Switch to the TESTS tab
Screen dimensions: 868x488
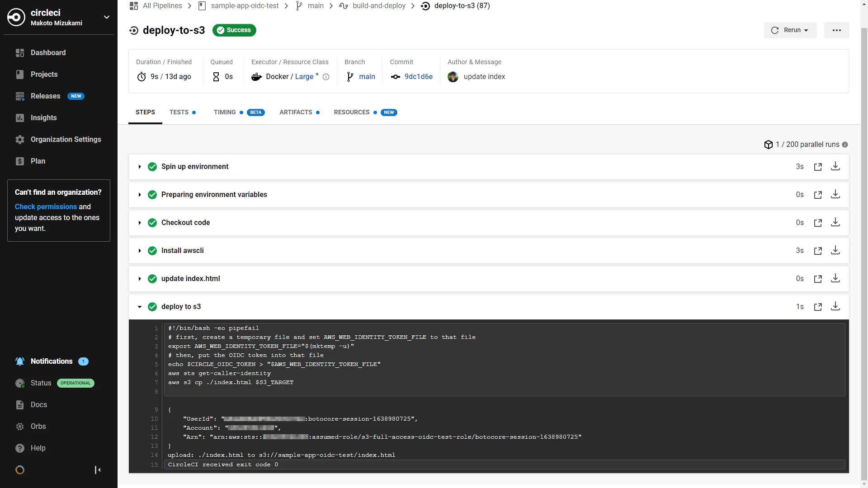point(183,112)
